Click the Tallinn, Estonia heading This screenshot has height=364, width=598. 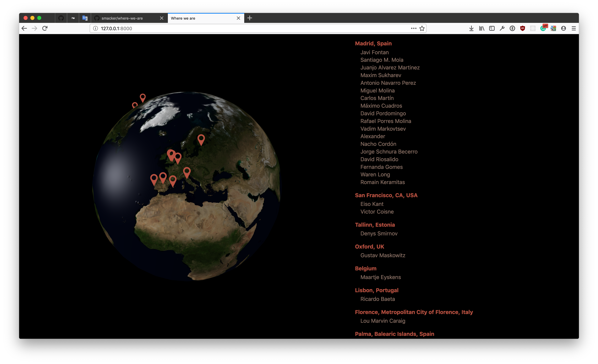click(375, 225)
